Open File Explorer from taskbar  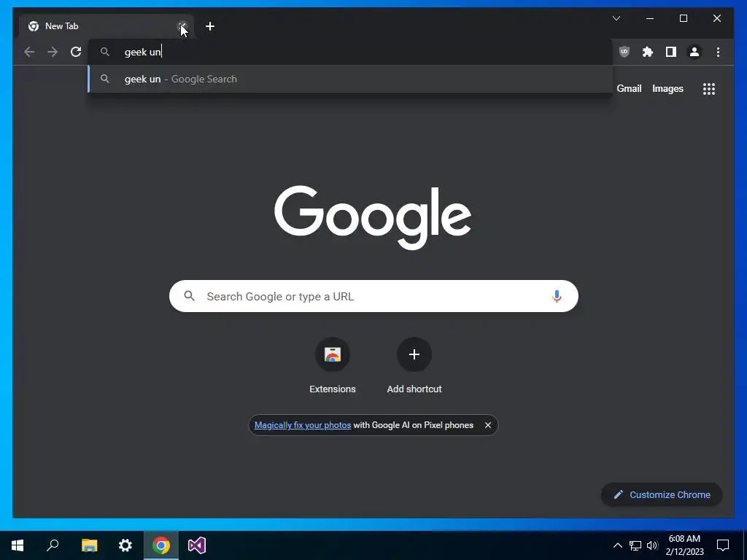click(89, 545)
